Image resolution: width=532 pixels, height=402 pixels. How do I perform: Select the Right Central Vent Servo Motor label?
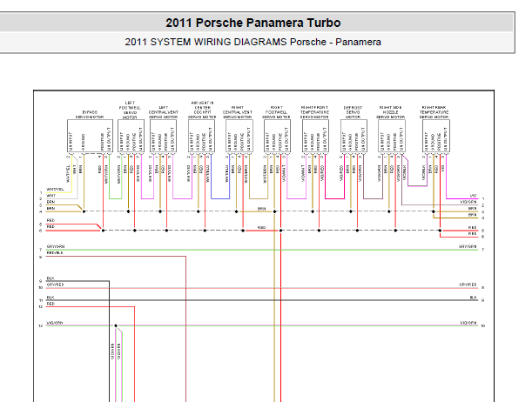(238, 112)
